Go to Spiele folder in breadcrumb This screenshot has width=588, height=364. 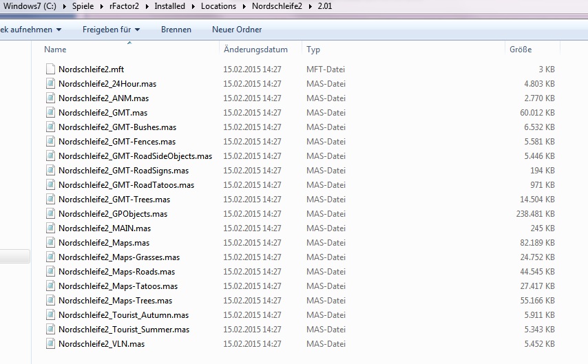pyautogui.click(x=83, y=6)
